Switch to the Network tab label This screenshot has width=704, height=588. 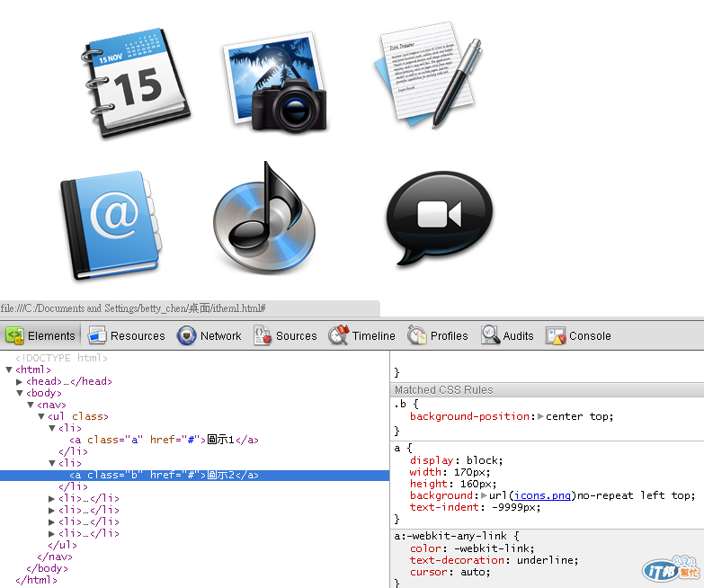coord(221,335)
